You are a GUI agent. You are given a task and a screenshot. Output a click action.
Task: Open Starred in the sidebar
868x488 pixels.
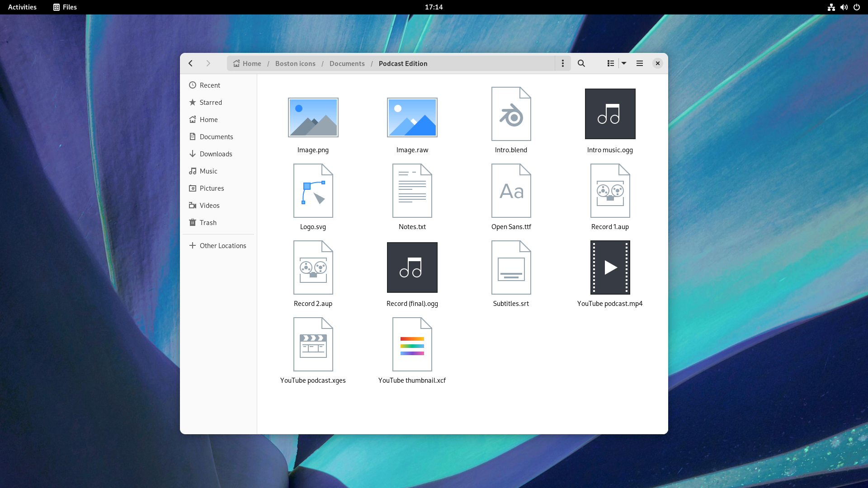tap(210, 103)
